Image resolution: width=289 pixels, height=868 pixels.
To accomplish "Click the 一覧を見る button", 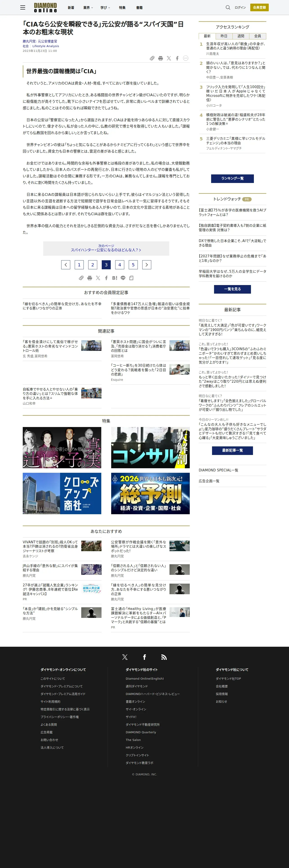I will pos(233,289).
